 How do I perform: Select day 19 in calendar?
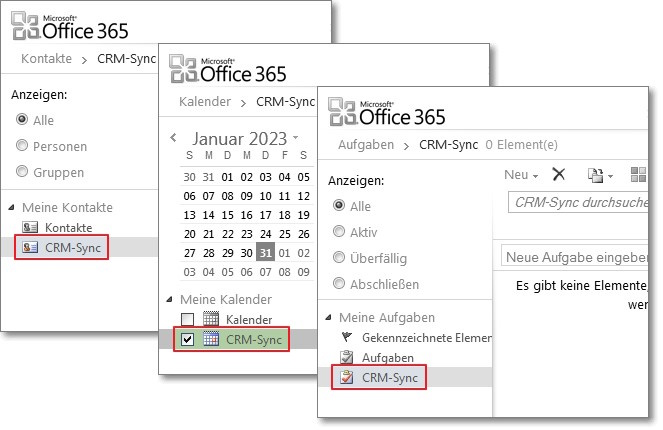(304, 215)
